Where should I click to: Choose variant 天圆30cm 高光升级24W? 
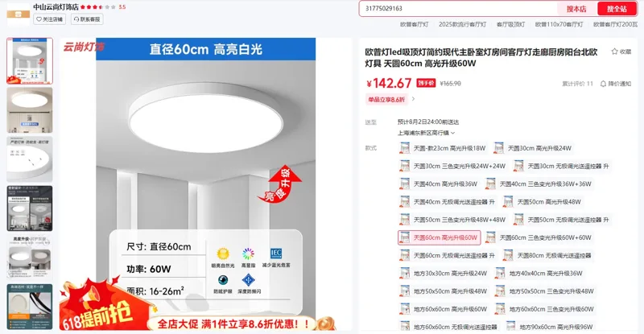click(533, 148)
